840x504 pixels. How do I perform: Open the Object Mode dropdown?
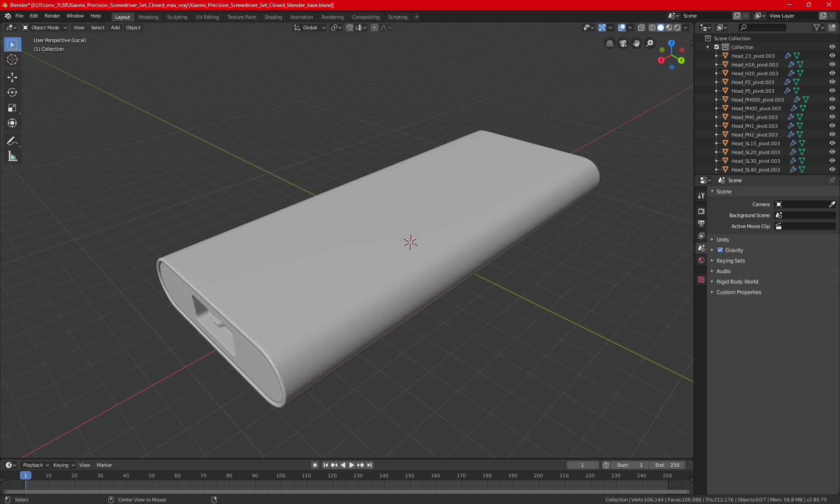pos(44,28)
